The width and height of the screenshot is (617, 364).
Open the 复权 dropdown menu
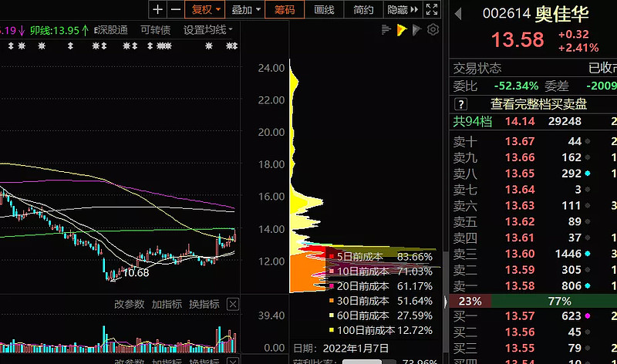(x=206, y=9)
